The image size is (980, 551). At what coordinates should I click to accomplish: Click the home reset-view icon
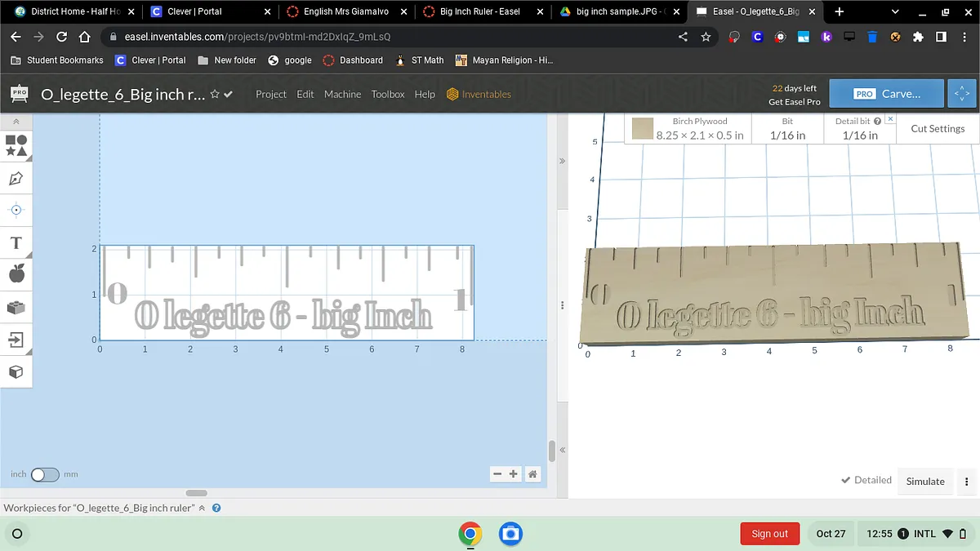pyautogui.click(x=532, y=473)
